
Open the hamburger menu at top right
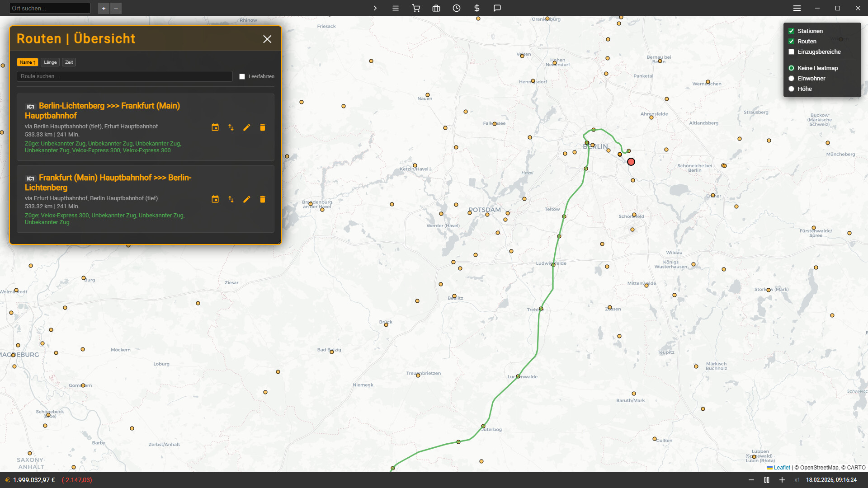[797, 8]
